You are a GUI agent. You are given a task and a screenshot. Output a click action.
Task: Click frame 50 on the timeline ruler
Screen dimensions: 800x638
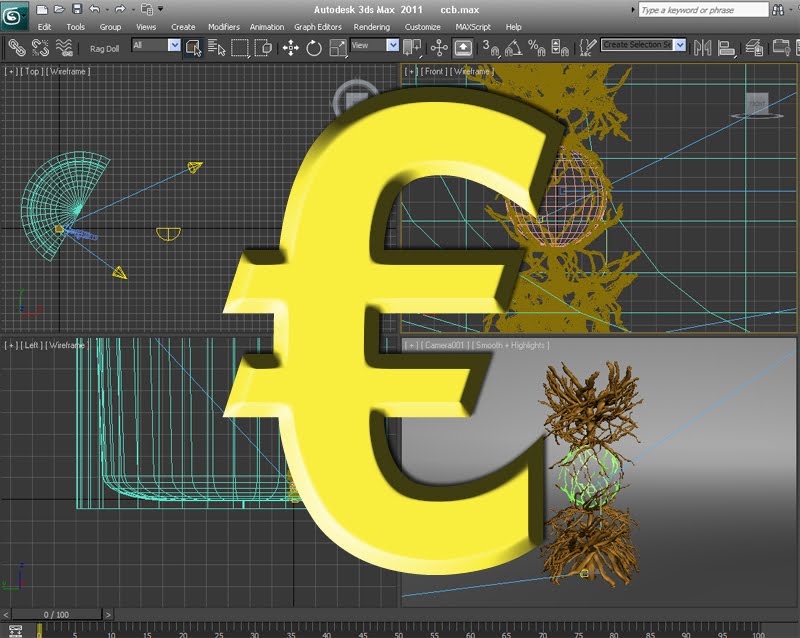[x=398, y=633]
